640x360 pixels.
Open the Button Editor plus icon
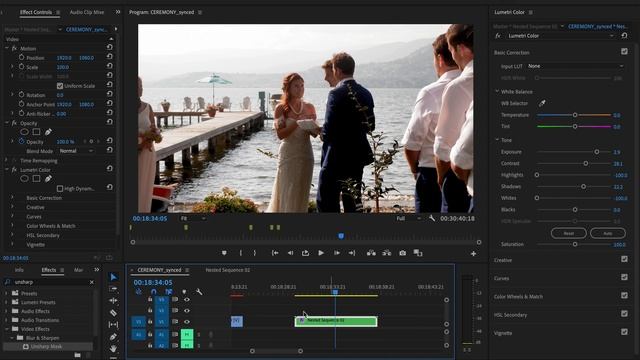click(473, 253)
